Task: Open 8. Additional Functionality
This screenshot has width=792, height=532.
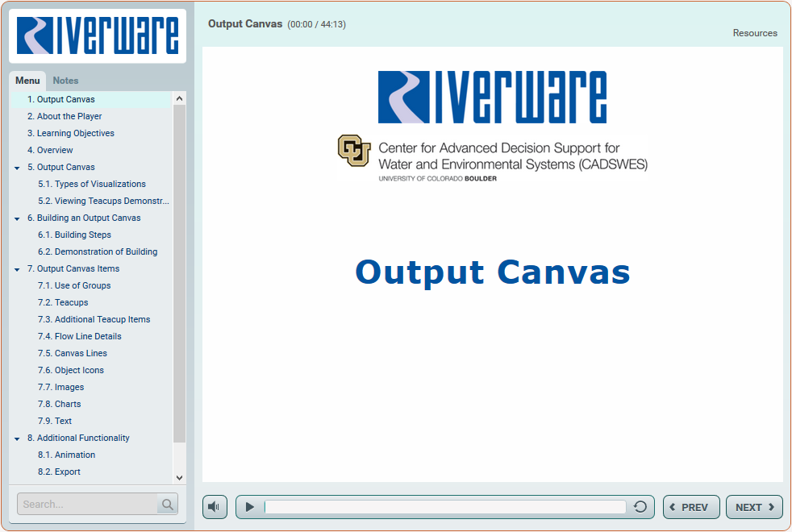Action: coord(78,438)
